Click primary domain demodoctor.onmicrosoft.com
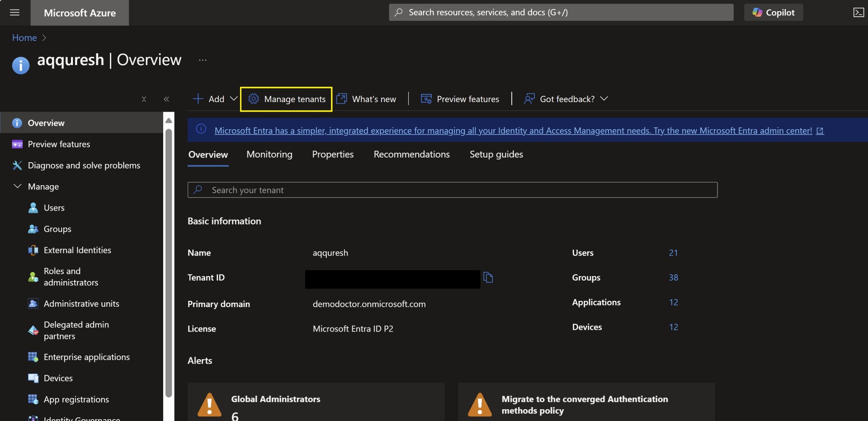 [x=369, y=304]
